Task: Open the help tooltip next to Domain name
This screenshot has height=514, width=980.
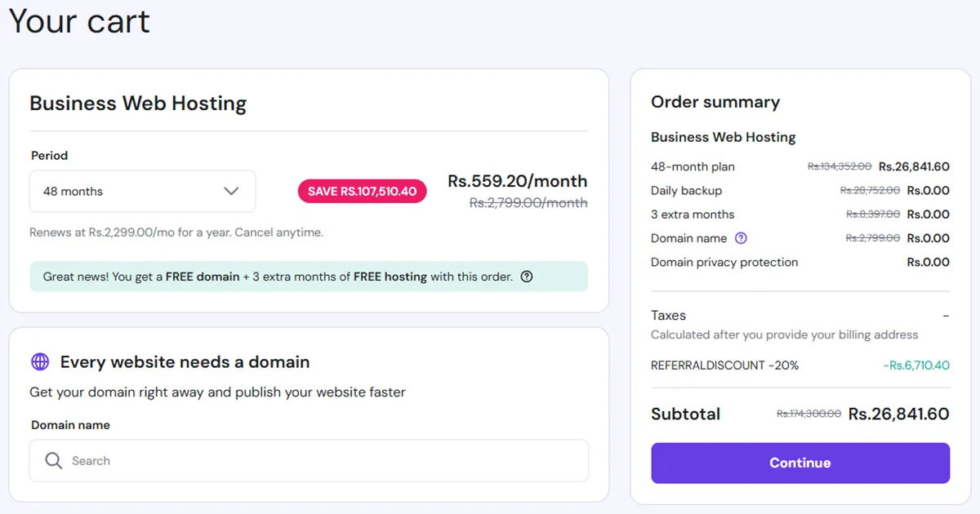Action: tap(739, 238)
